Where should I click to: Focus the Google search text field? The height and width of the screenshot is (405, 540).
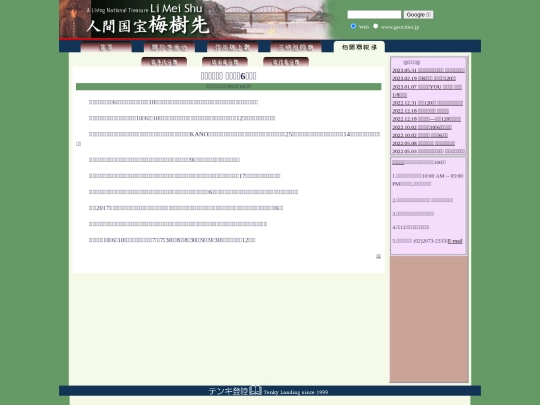click(374, 14)
